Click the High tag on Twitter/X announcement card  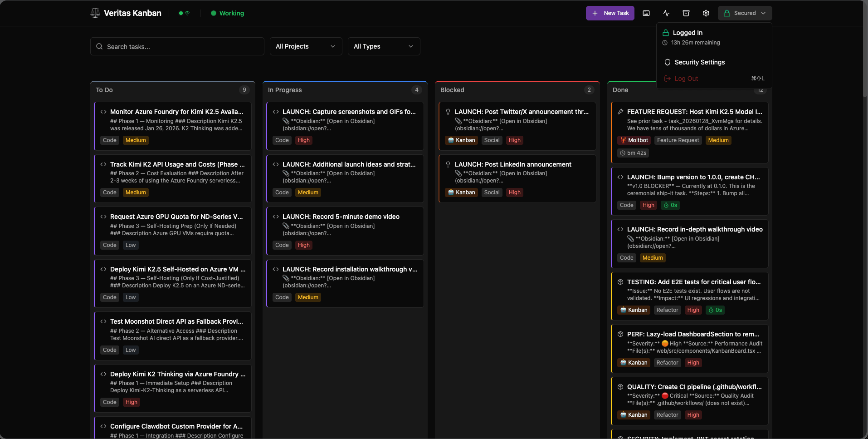[x=514, y=140]
